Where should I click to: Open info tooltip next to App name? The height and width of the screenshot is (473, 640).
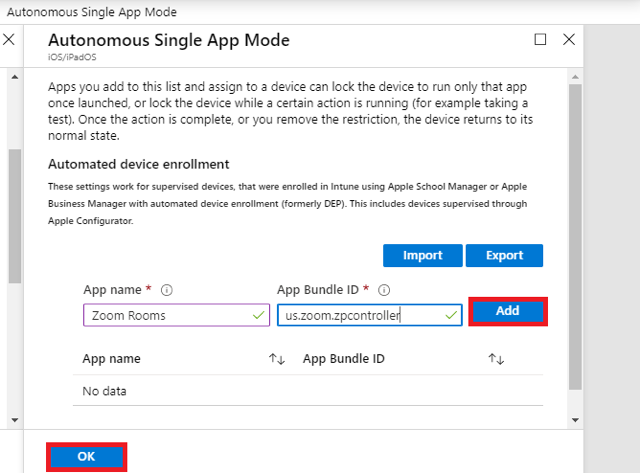(x=167, y=290)
